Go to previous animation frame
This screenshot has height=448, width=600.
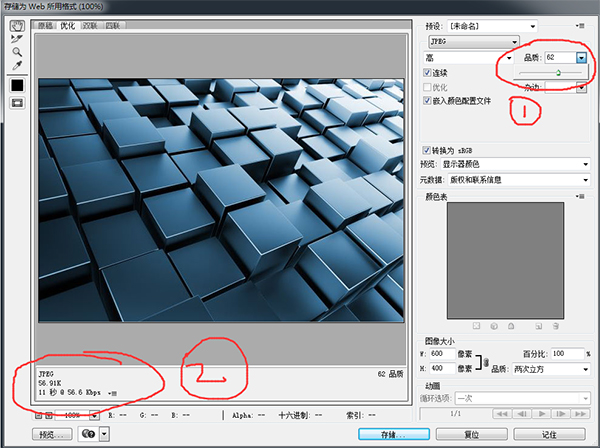[x=522, y=414]
